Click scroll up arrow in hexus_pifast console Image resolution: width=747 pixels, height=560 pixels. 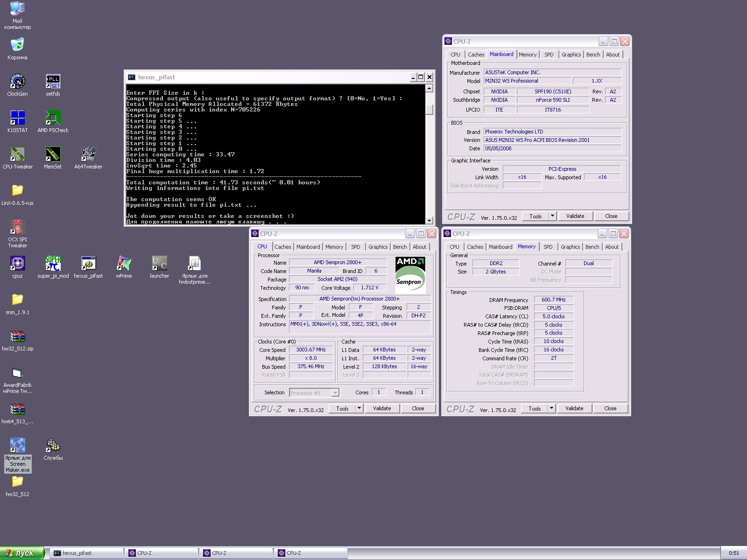coord(429,88)
